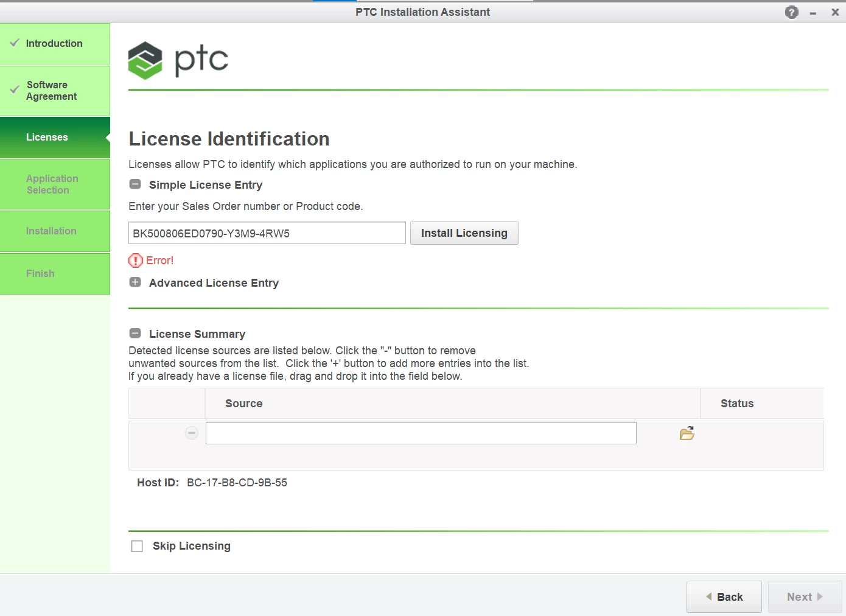Click the PTC logo
This screenshot has height=616, width=846.
pyautogui.click(x=178, y=60)
